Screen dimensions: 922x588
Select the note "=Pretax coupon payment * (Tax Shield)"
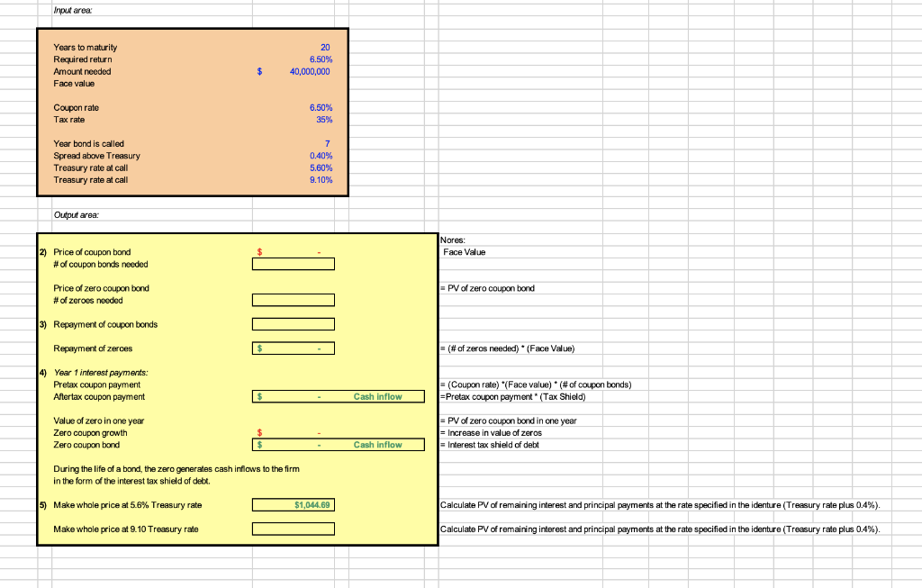coord(512,397)
